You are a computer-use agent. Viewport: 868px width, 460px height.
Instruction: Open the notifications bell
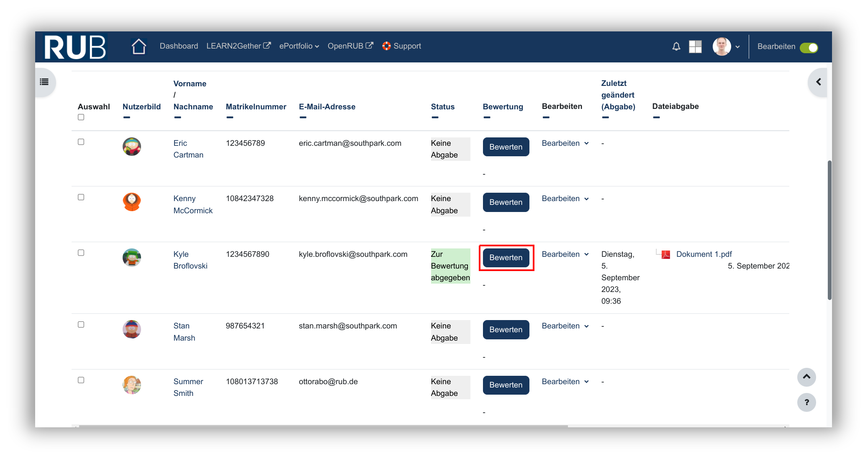(x=676, y=47)
